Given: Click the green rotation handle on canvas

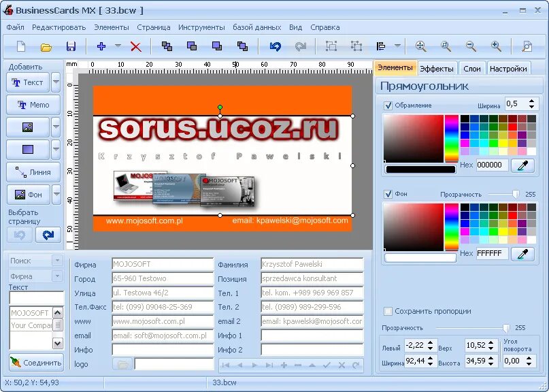Looking at the screenshot, I should click(x=220, y=108).
